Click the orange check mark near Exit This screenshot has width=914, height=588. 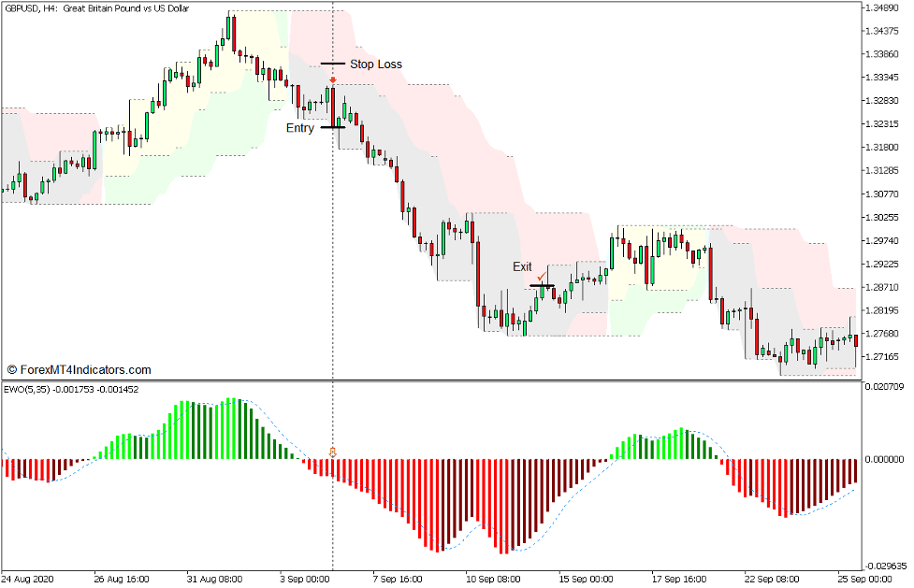[543, 277]
